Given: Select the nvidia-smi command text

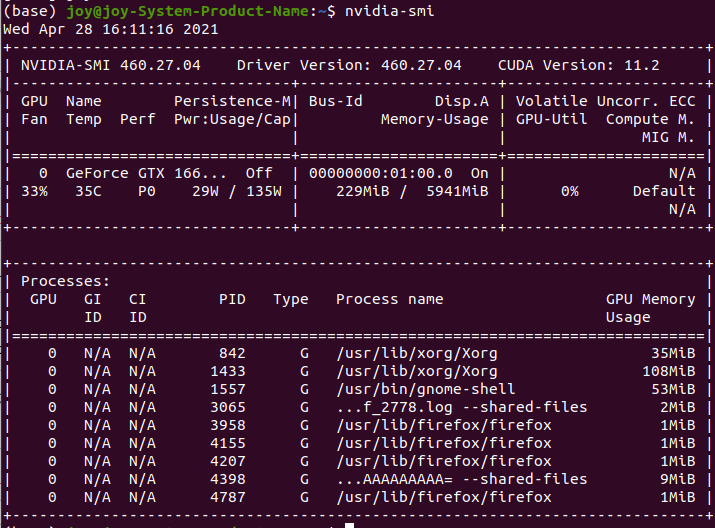Looking at the screenshot, I should (x=389, y=10).
